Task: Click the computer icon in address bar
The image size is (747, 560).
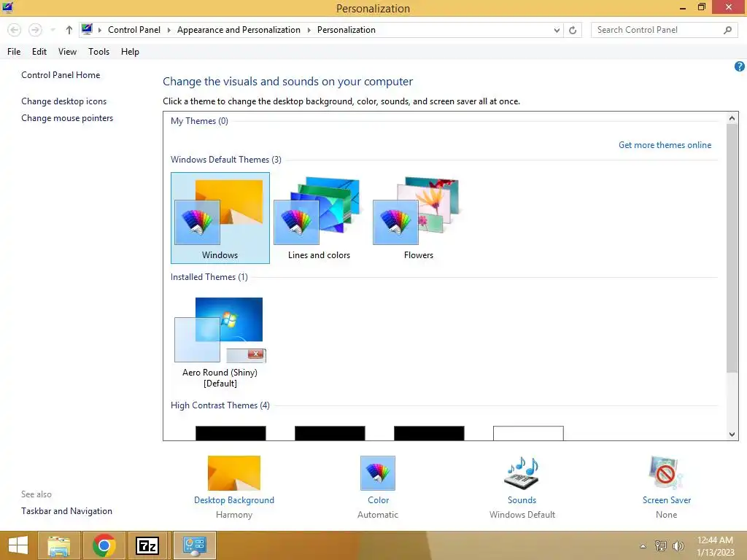Action: 87,29
